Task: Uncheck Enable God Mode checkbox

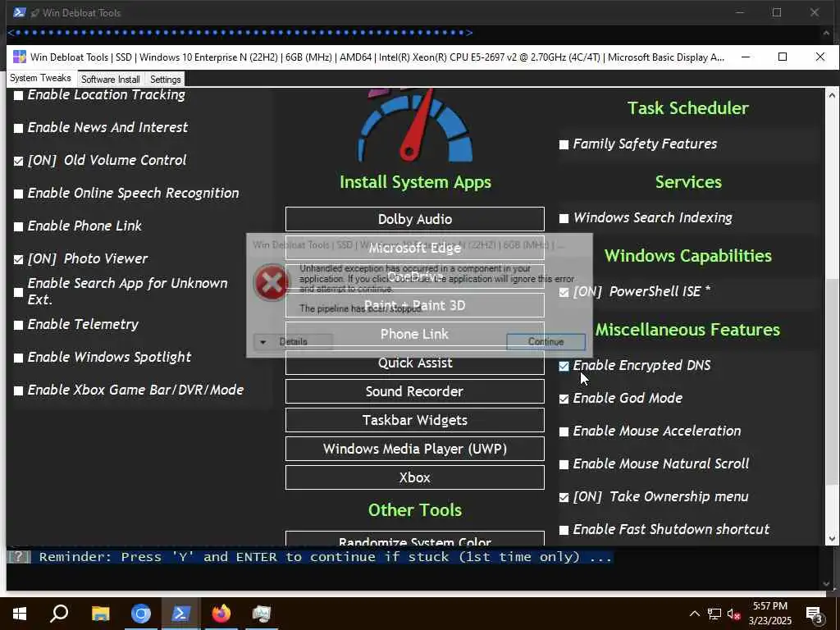Action: (x=564, y=399)
